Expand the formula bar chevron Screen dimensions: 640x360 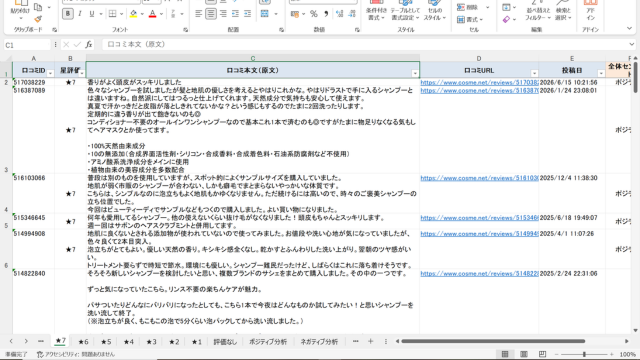click(x=632, y=44)
